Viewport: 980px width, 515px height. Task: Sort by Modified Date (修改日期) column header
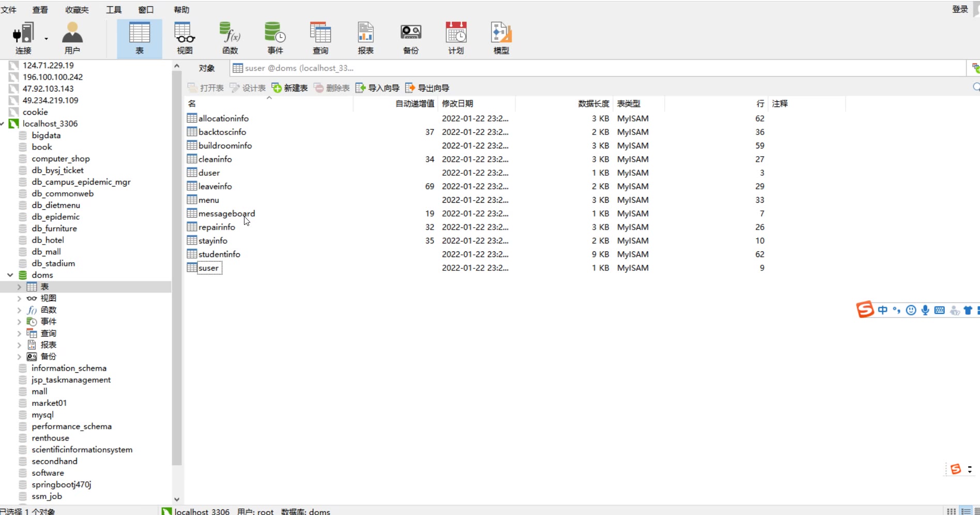coord(477,103)
